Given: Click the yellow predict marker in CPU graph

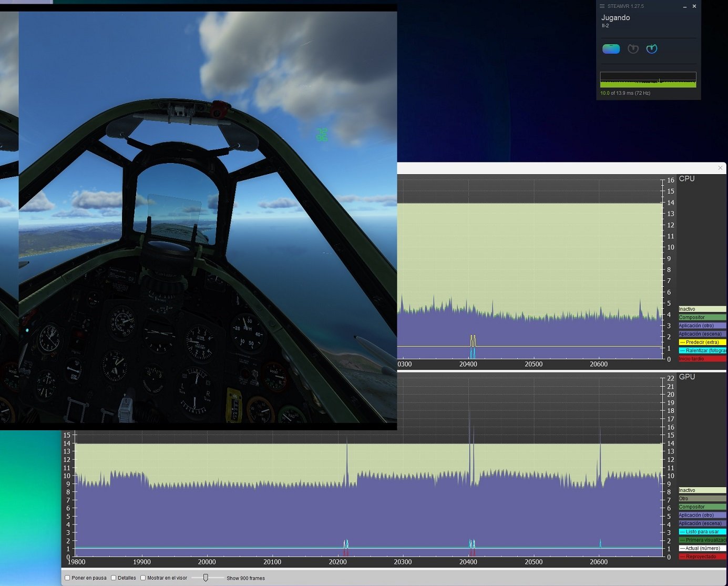Looking at the screenshot, I should (473, 340).
